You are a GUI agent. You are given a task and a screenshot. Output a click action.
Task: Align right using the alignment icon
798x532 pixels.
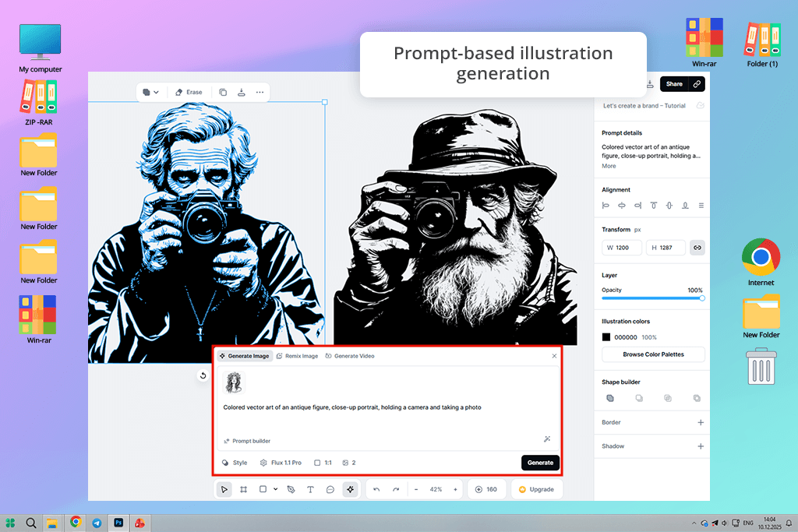(x=637, y=206)
